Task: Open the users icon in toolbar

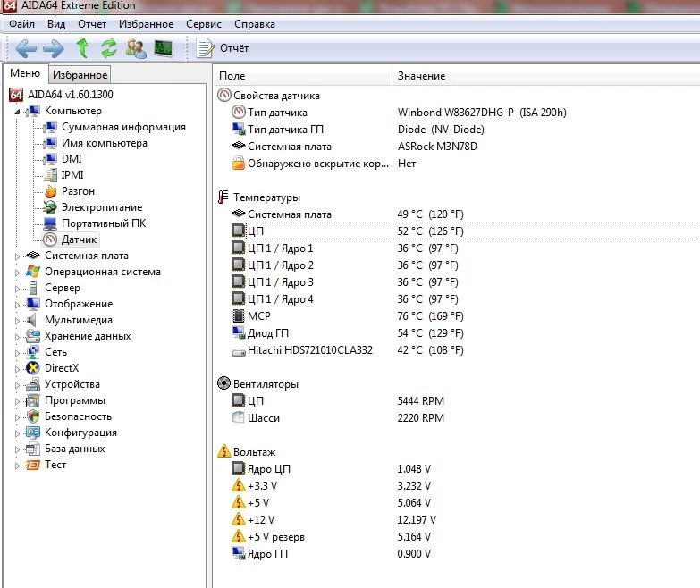Action: pyautogui.click(x=136, y=48)
